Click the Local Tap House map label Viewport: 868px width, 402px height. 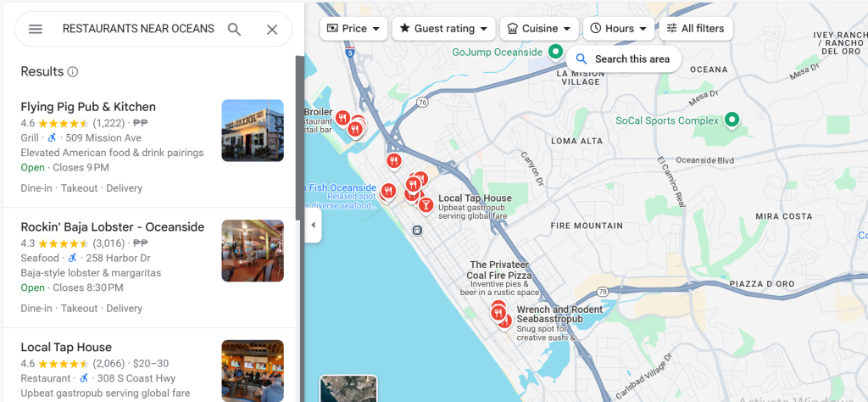[x=475, y=198]
